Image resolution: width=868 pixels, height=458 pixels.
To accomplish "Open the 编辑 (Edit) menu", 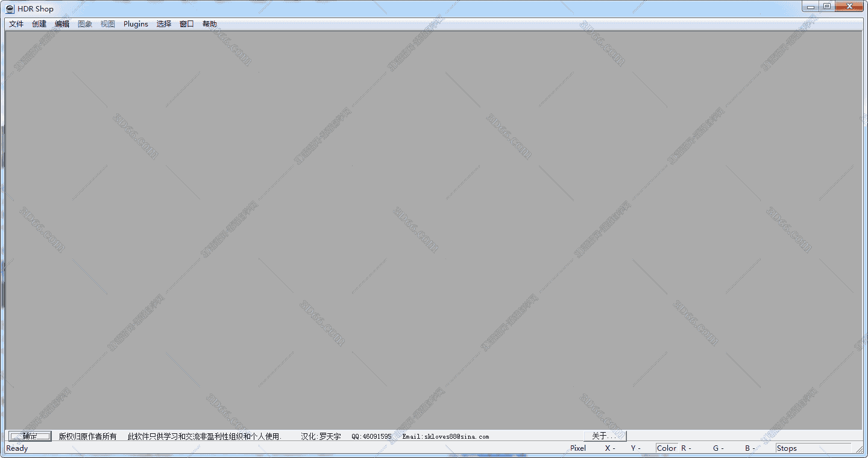I will 62,24.
